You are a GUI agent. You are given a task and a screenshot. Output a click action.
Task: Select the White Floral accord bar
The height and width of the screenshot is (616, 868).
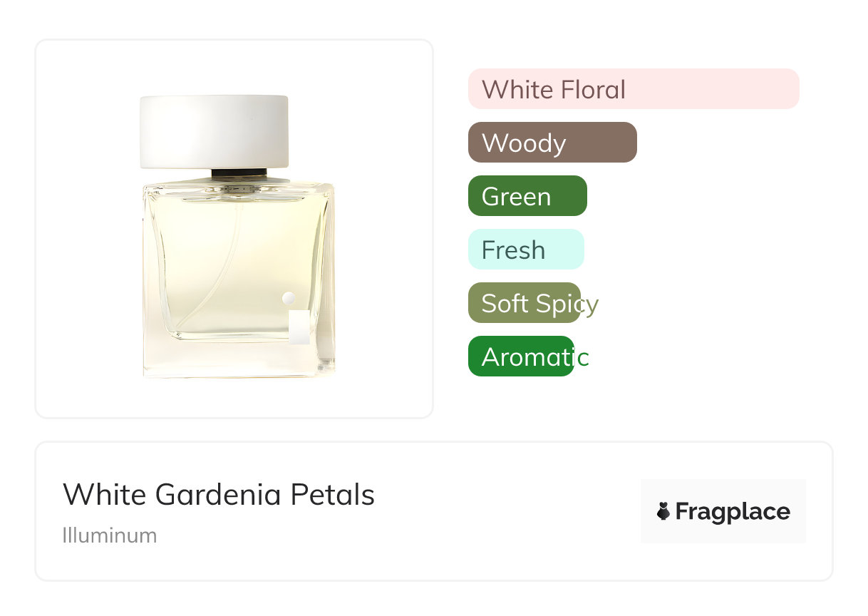pos(634,89)
